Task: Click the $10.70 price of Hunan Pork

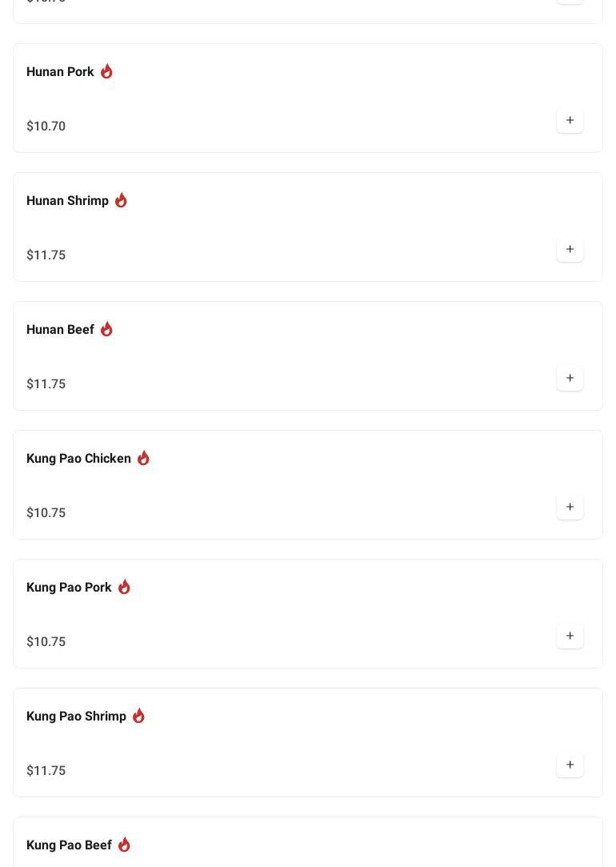Action: point(46,126)
